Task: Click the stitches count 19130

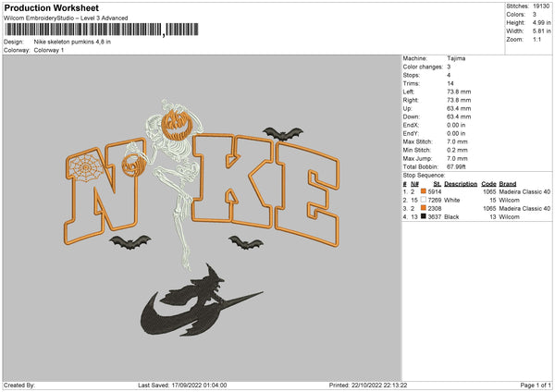Action: coord(541,6)
